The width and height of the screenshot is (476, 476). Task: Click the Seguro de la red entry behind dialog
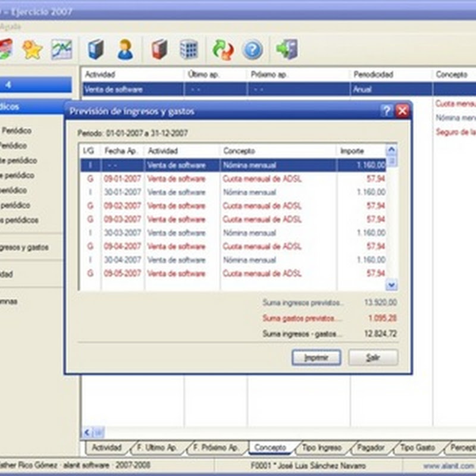[456, 131]
